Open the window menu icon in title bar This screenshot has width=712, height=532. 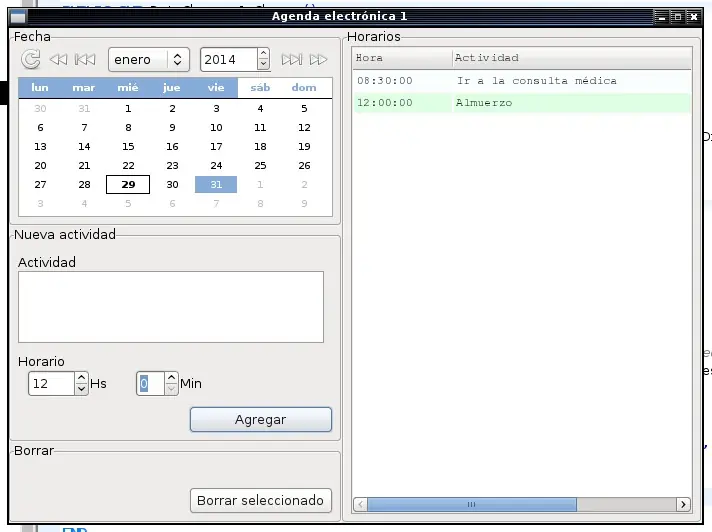point(18,17)
